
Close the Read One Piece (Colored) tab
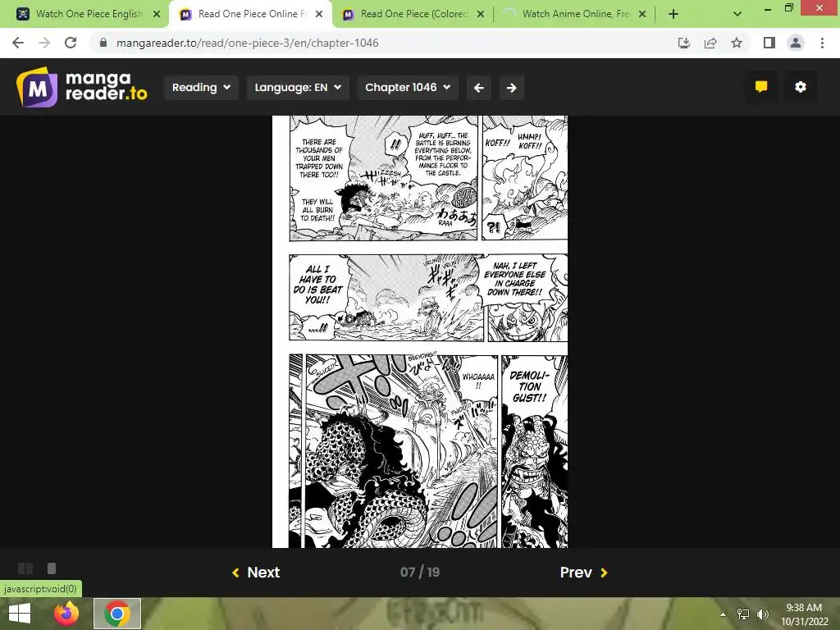pyautogui.click(x=481, y=14)
